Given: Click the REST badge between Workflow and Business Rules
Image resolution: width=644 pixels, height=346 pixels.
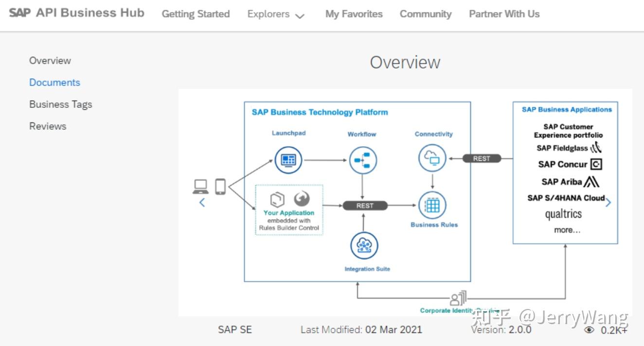Looking at the screenshot, I should (x=365, y=205).
